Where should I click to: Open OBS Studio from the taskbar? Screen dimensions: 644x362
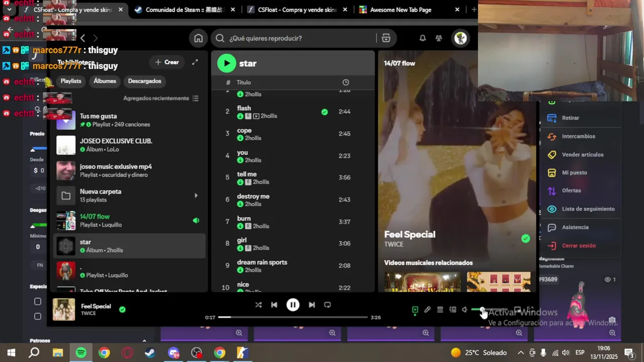point(196,353)
